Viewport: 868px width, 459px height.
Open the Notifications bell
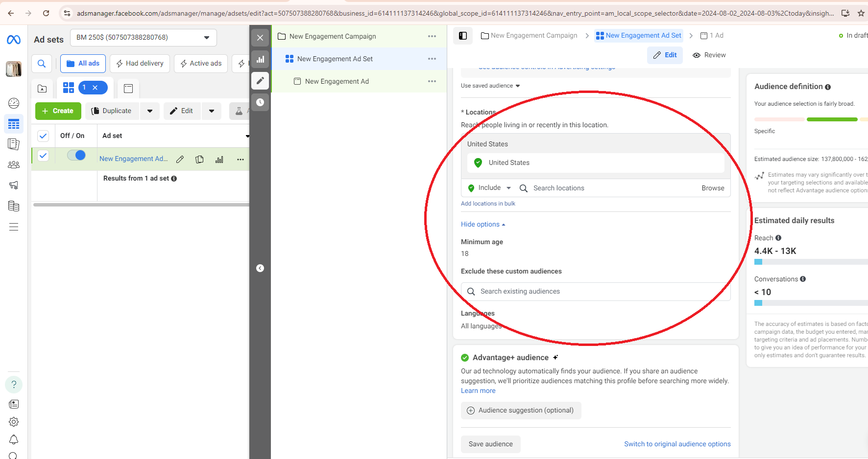(x=14, y=439)
